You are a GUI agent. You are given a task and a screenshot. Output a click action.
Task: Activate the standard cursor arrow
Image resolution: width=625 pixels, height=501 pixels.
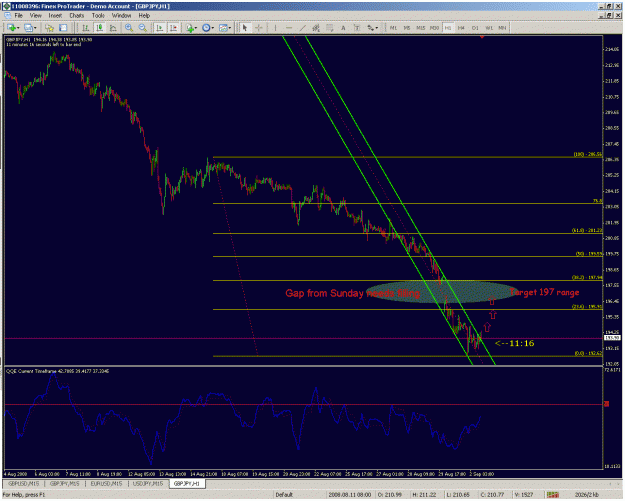[x=245, y=28]
